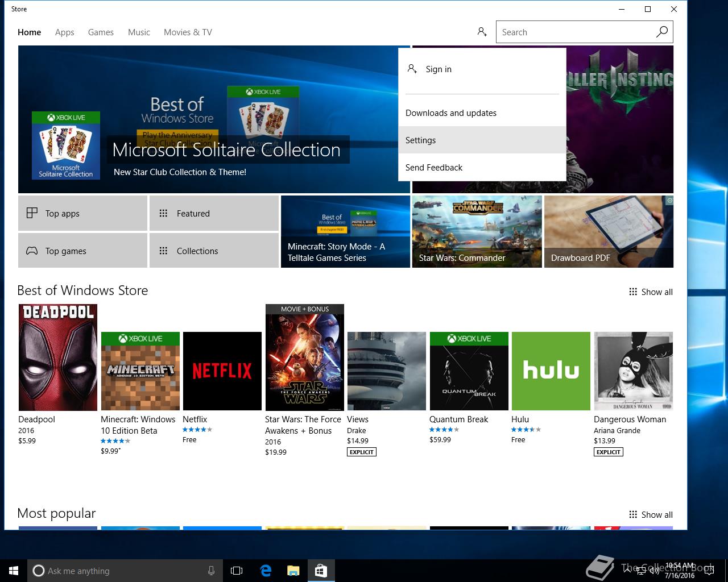
Task: Open Settings from account menu
Action: [482, 140]
